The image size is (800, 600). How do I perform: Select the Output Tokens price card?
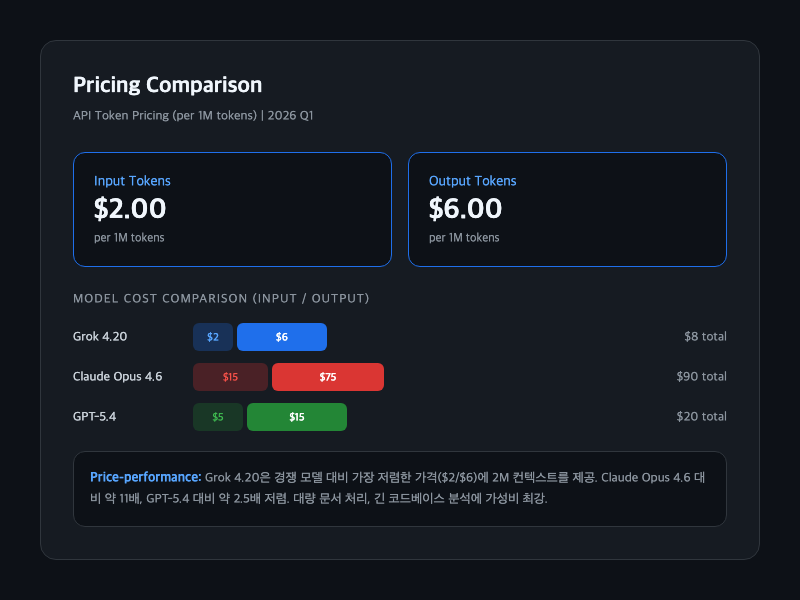tap(566, 209)
